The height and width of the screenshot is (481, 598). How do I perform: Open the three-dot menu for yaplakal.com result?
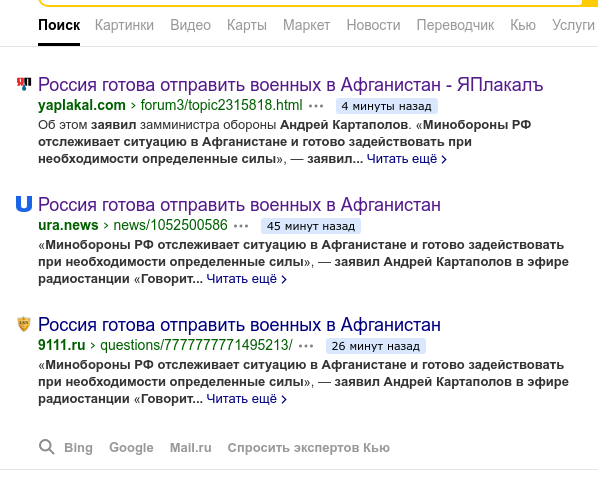(316, 106)
